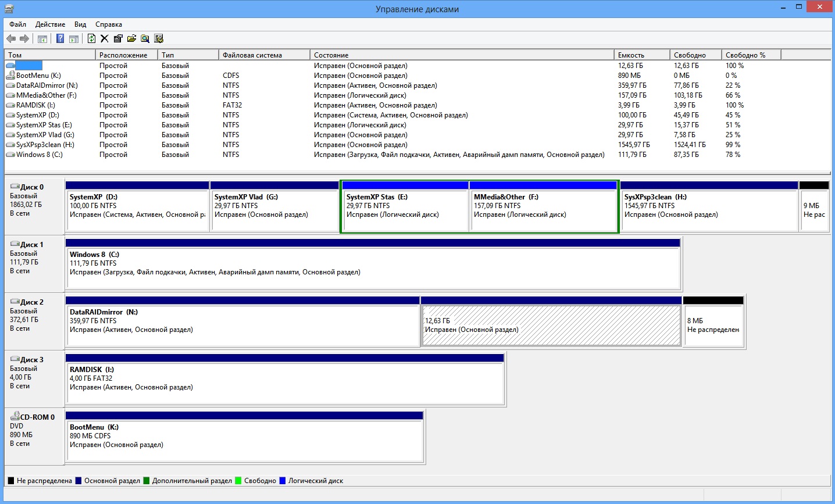Select the 12,63 ГБ hatched partition on Disk 2
The width and height of the screenshot is (835, 504).
point(550,326)
